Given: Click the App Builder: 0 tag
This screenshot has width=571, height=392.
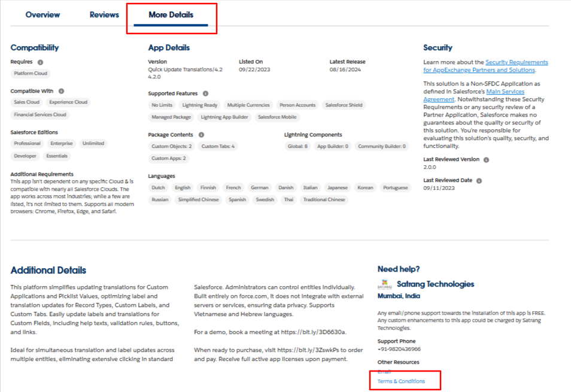Looking at the screenshot, I should pos(333,146).
